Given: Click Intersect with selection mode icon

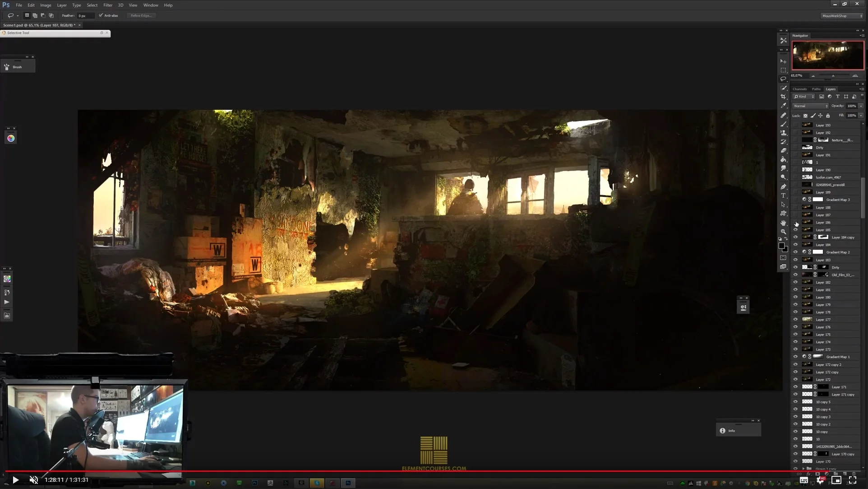Looking at the screenshot, I should pos(51,15).
